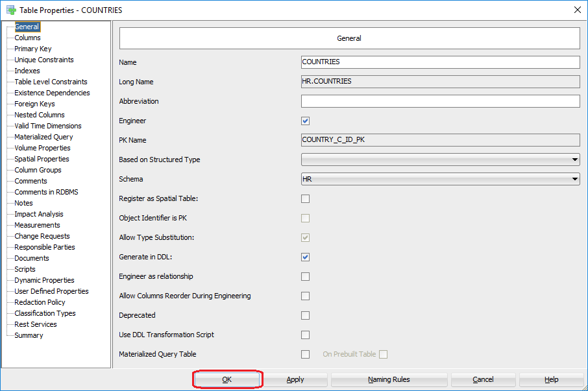This screenshot has height=391, width=588.
Task: Toggle the Engineer checkbox
Action: click(305, 121)
